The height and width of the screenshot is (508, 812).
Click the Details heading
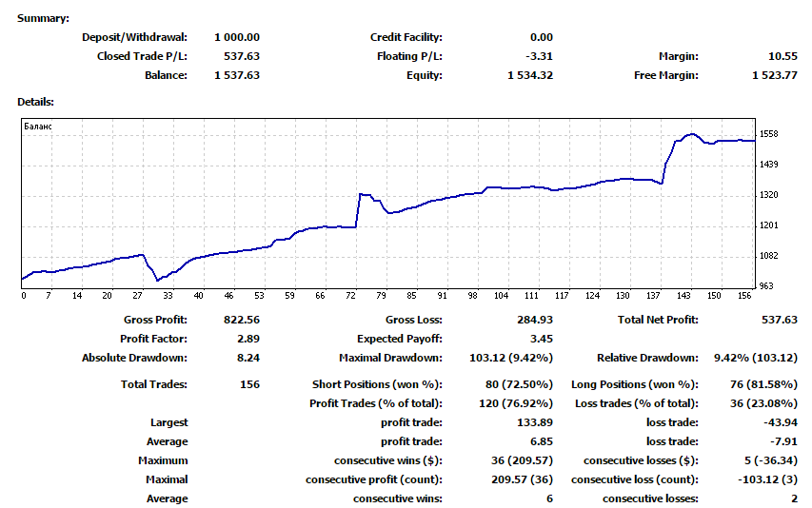(35, 101)
